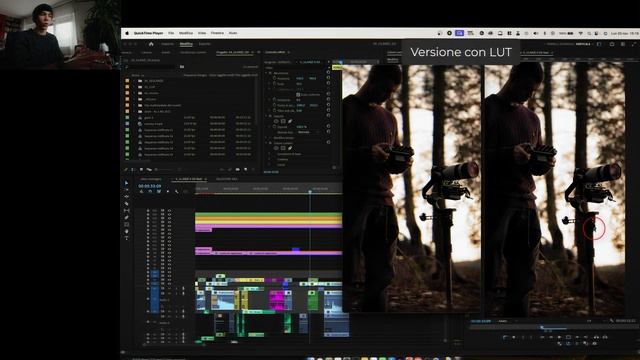
Task: Click the timeline timecode 00:00:33:09
Action: tap(150, 186)
